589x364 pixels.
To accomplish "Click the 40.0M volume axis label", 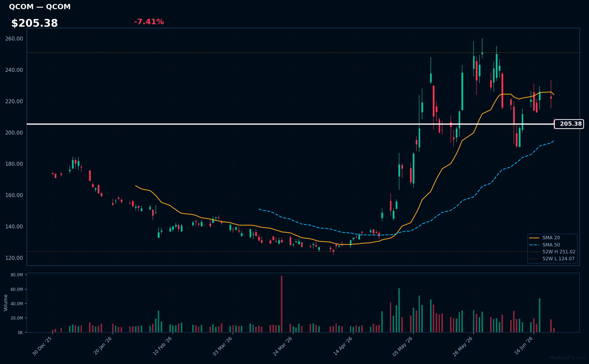I will [x=17, y=304].
